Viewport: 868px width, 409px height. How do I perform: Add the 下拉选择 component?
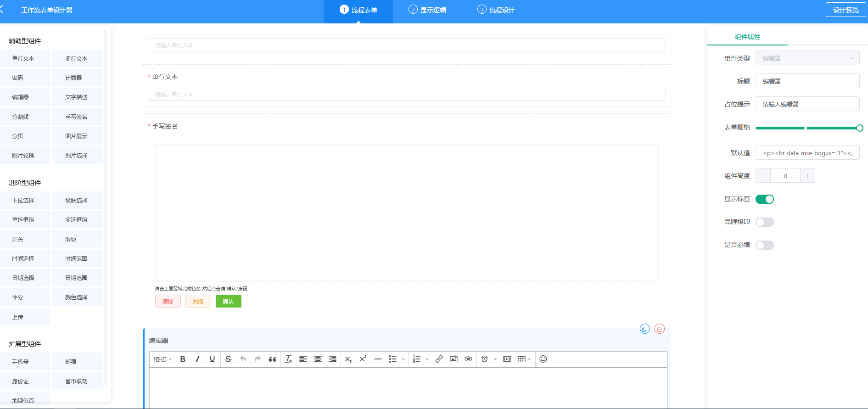(25, 201)
